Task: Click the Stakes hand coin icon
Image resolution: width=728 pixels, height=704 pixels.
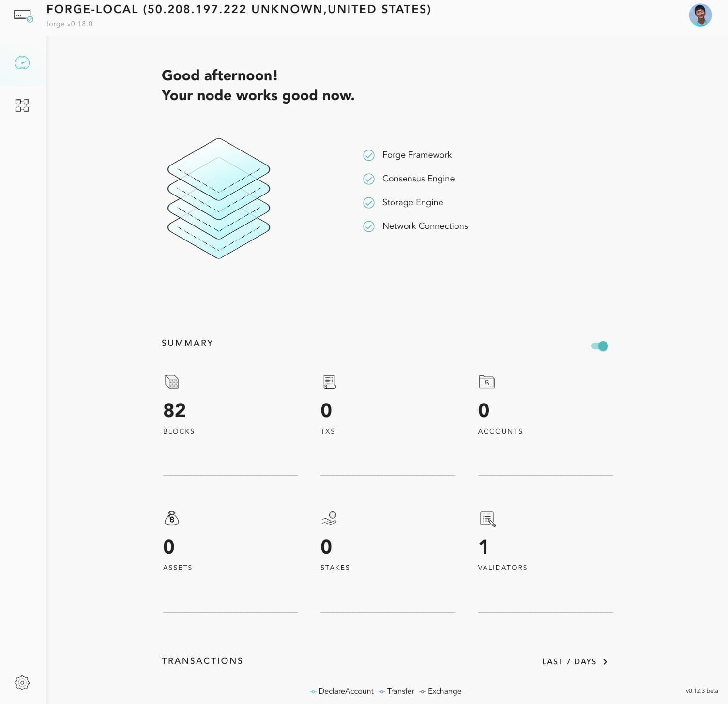Action: [x=329, y=518]
